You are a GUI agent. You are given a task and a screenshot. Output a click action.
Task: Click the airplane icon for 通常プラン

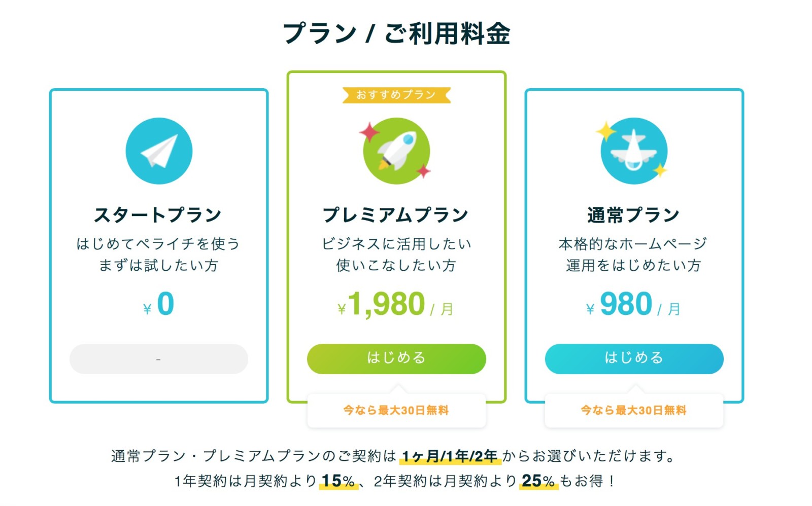click(633, 151)
